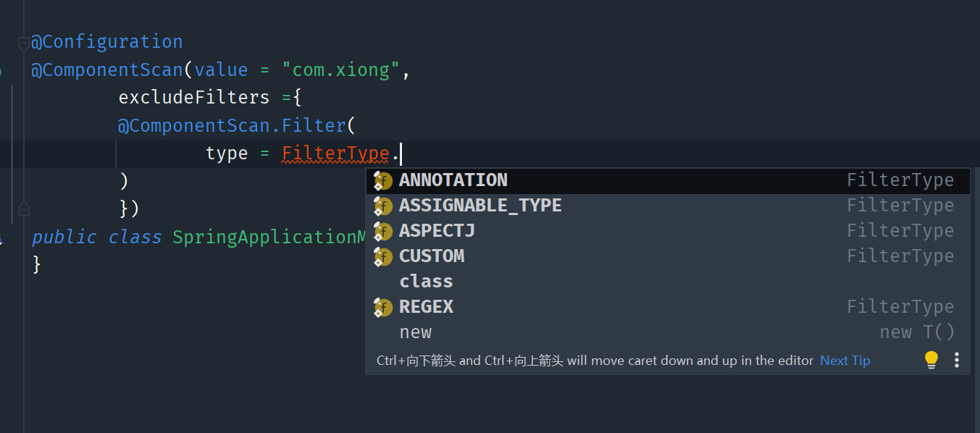980x433 pixels.
Task: Click the SpringApplicationM class name
Action: (x=269, y=237)
